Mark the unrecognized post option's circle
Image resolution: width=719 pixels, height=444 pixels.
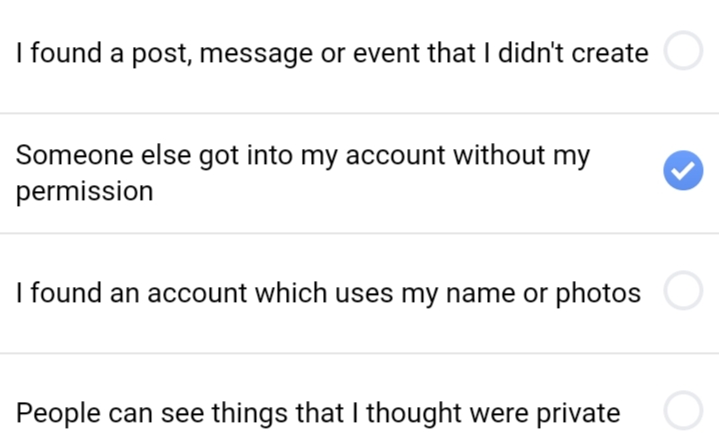pyautogui.click(x=683, y=50)
